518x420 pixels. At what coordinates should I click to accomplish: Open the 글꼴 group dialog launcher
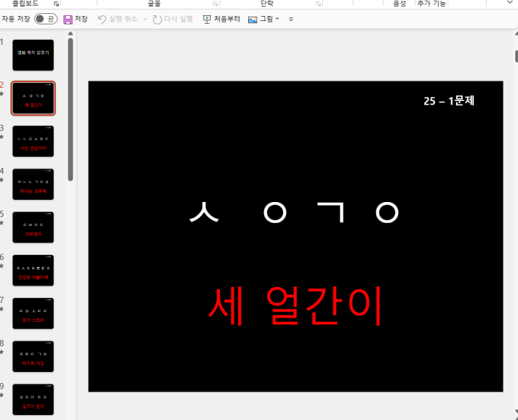215,4
